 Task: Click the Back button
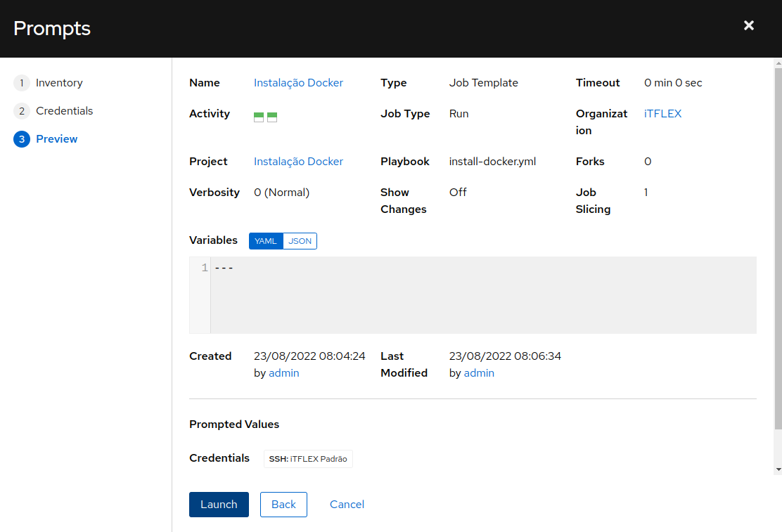coord(283,504)
